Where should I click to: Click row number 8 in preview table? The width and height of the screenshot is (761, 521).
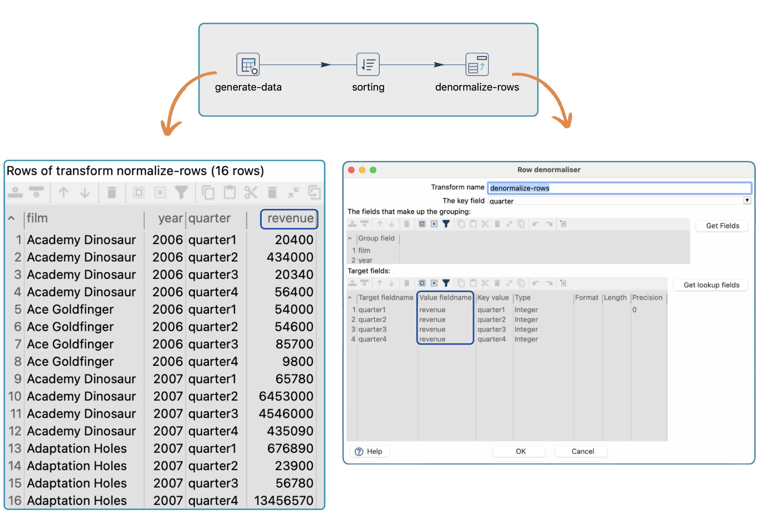pyautogui.click(x=18, y=362)
